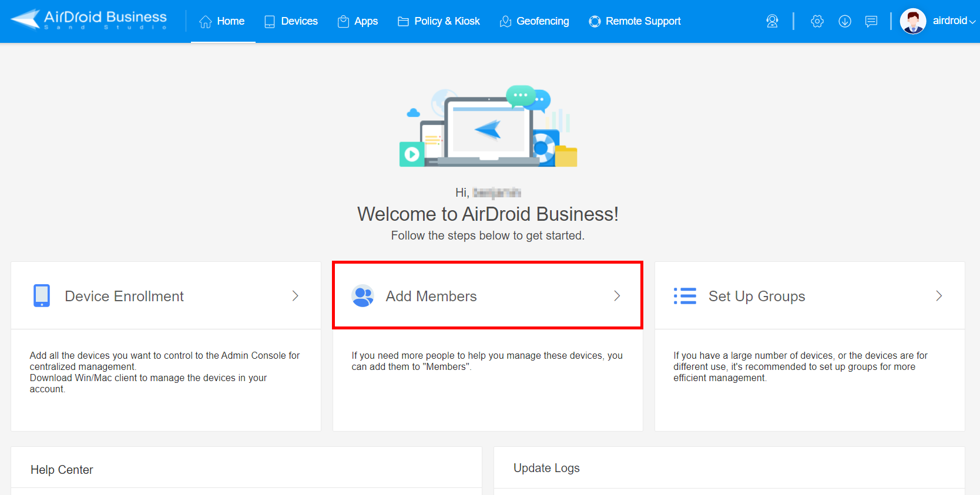The width and height of the screenshot is (980, 495).
Task: Open the Apps tab
Action: pyautogui.click(x=358, y=21)
